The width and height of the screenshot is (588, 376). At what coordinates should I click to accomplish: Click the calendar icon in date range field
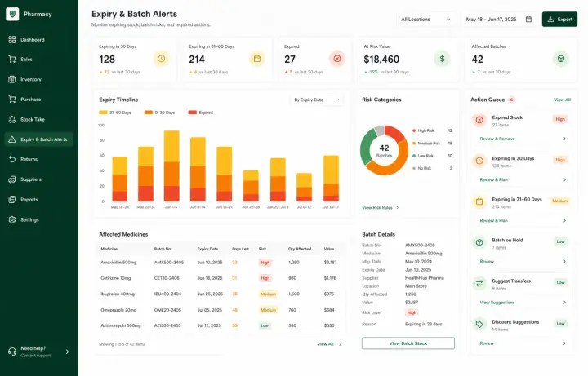[x=528, y=19]
